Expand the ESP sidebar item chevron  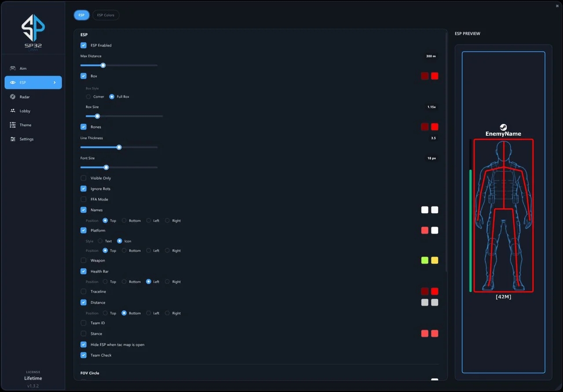pos(55,83)
